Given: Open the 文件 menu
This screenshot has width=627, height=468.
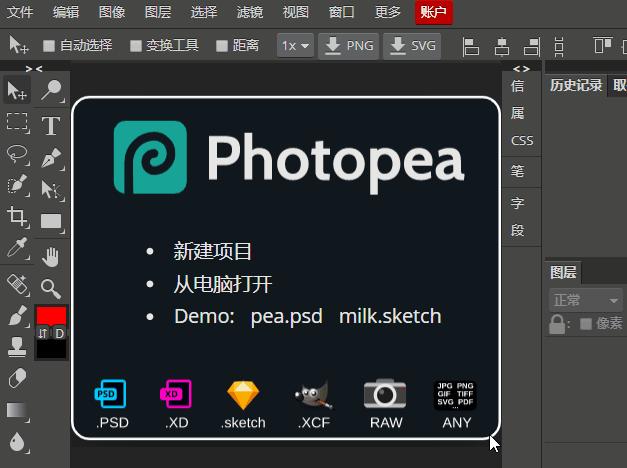Looking at the screenshot, I should click(x=20, y=12).
